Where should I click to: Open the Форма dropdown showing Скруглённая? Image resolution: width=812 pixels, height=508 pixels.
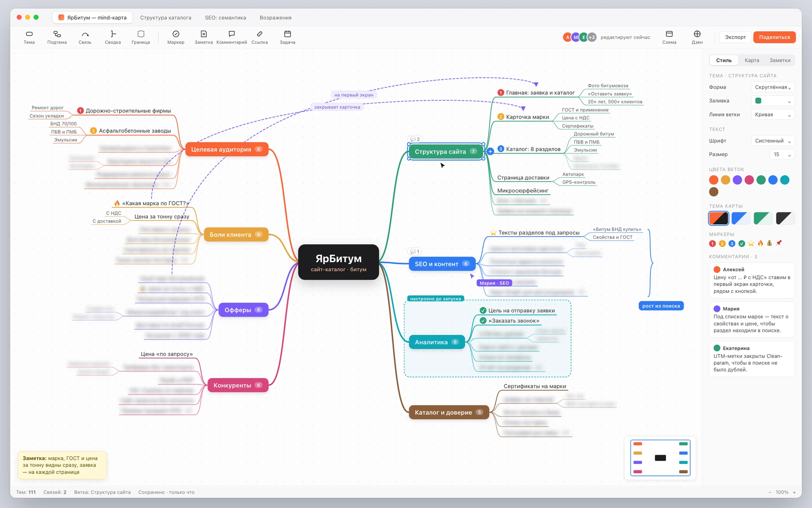(x=773, y=87)
